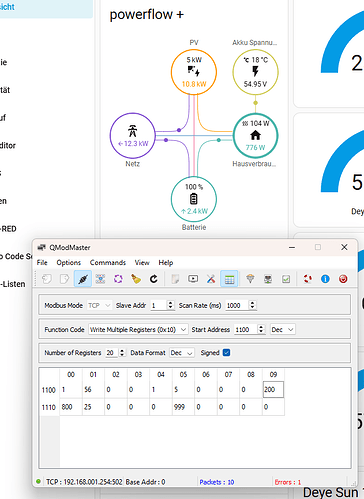The image size is (364, 499).
Task: Open the Help menu
Action: coord(166,262)
